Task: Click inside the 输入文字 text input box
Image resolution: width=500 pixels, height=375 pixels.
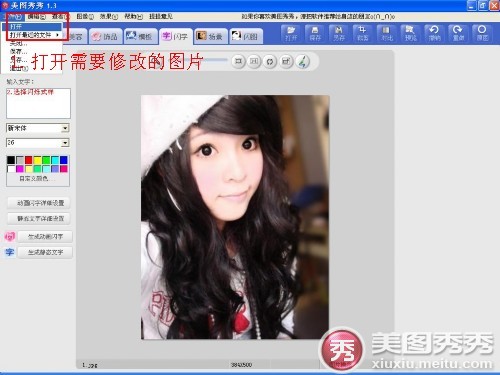Action: click(38, 103)
